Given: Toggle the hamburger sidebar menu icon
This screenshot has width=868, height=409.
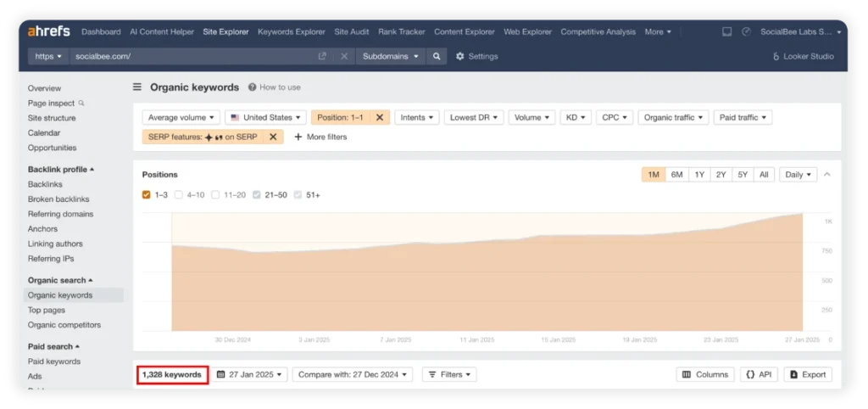Looking at the screenshot, I should pyautogui.click(x=137, y=87).
